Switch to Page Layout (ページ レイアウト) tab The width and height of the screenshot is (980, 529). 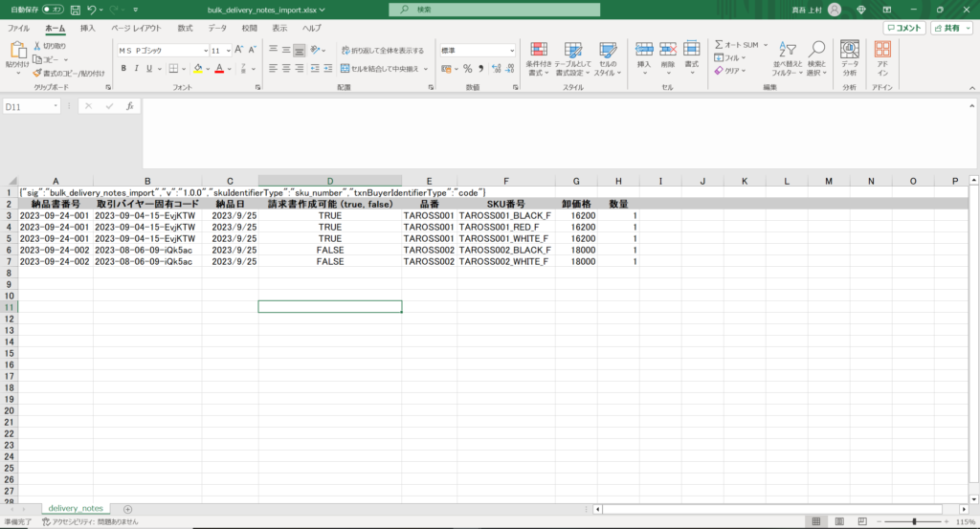click(136, 28)
